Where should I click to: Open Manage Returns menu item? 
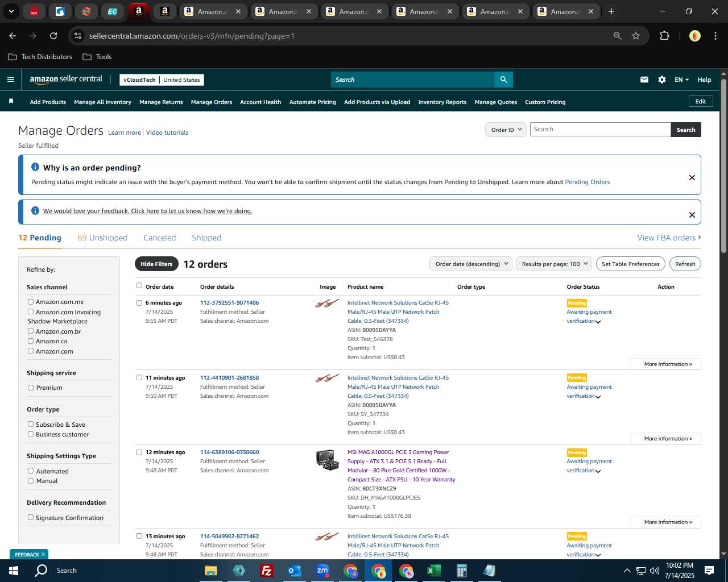point(161,102)
